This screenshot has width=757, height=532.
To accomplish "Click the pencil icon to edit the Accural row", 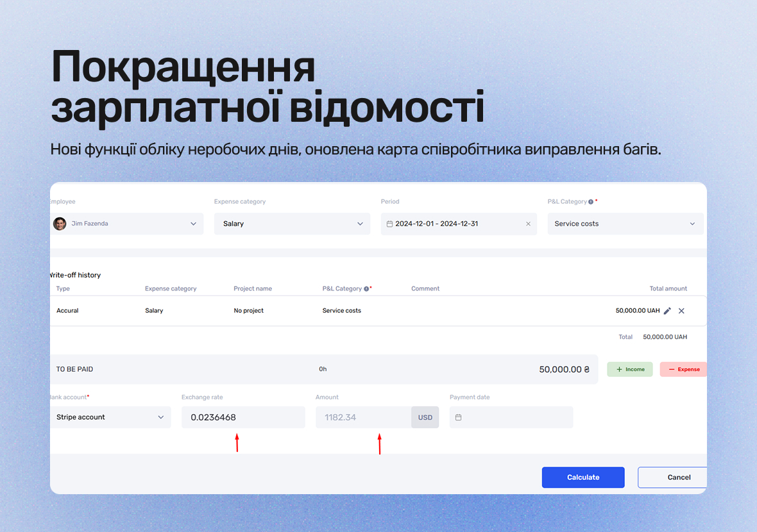I will 667,311.
